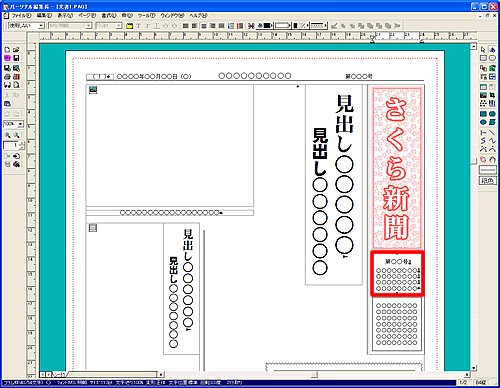Select the arrow pointer tool in right toolbox
Image resolution: width=500 pixels, height=388 pixels.
(483, 50)
